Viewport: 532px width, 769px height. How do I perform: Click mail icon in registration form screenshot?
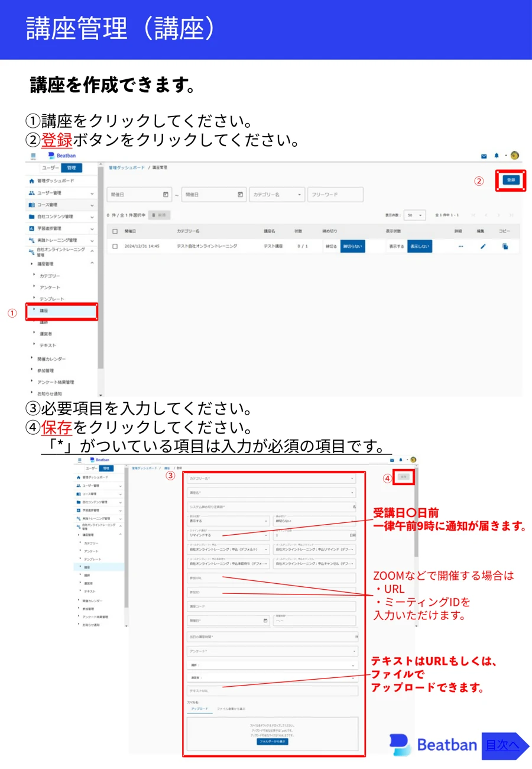pyautogui.click(x=391, y=460)
